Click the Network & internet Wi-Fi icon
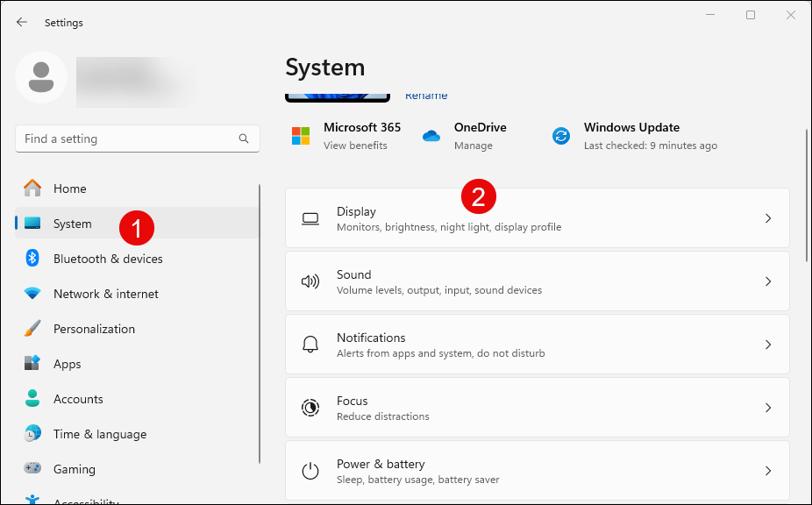 32,294
